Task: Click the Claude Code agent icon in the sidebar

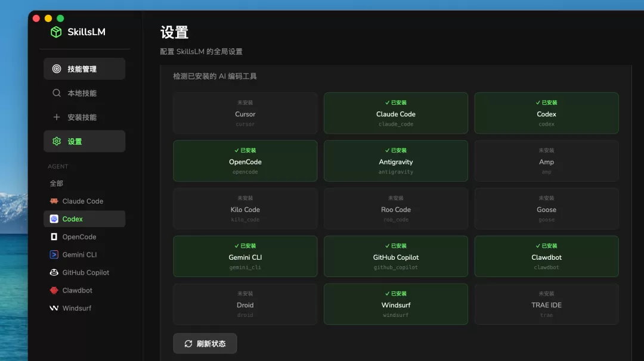Action: click(54, 201)
